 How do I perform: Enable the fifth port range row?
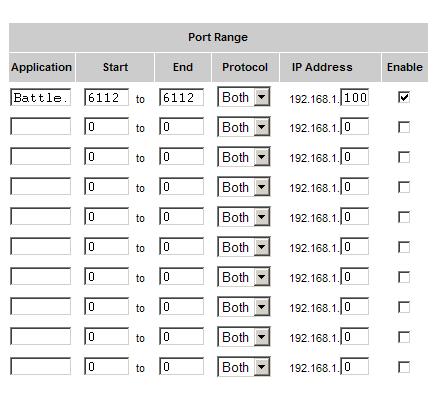[x=404, y=217]
